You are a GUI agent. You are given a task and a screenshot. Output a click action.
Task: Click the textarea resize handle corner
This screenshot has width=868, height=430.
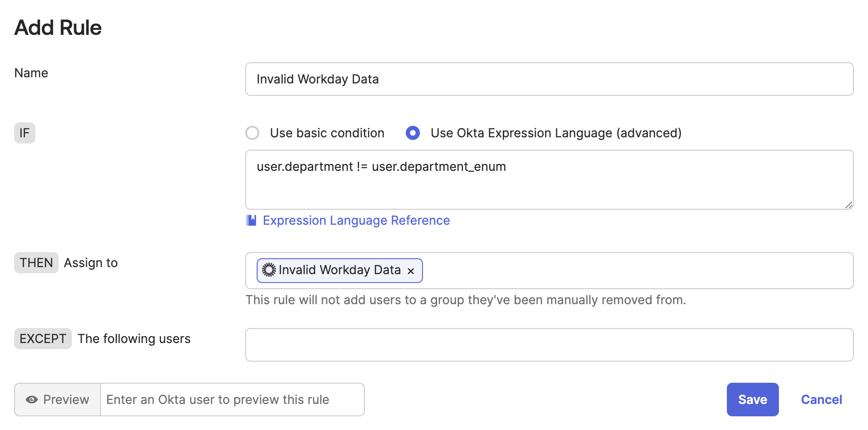tap(849, 205)
